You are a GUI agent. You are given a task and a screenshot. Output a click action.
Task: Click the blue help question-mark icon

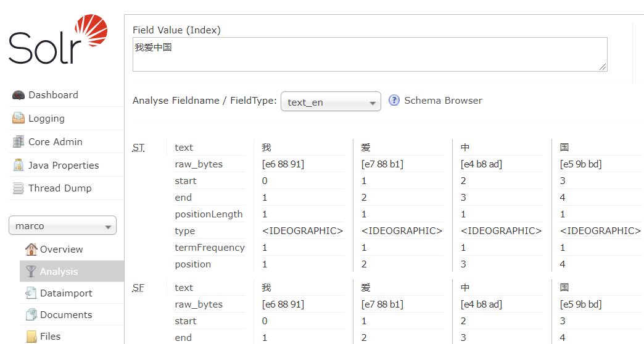[x=394, y=101]
